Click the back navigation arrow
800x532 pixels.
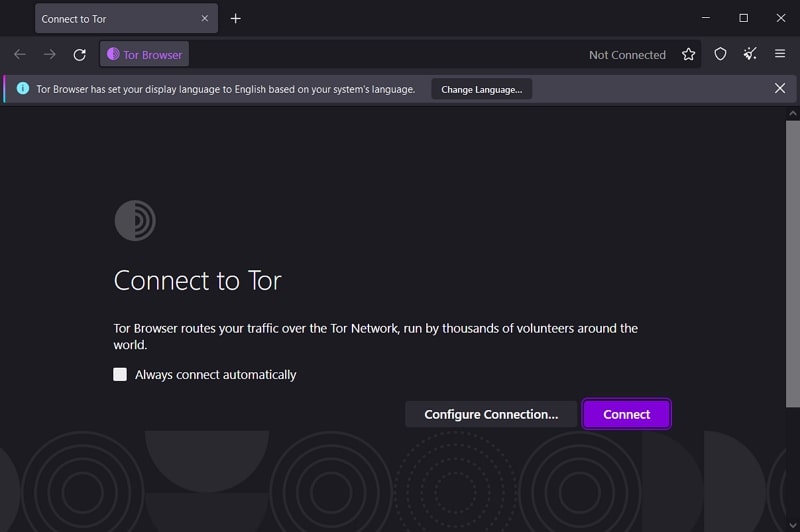20,55
